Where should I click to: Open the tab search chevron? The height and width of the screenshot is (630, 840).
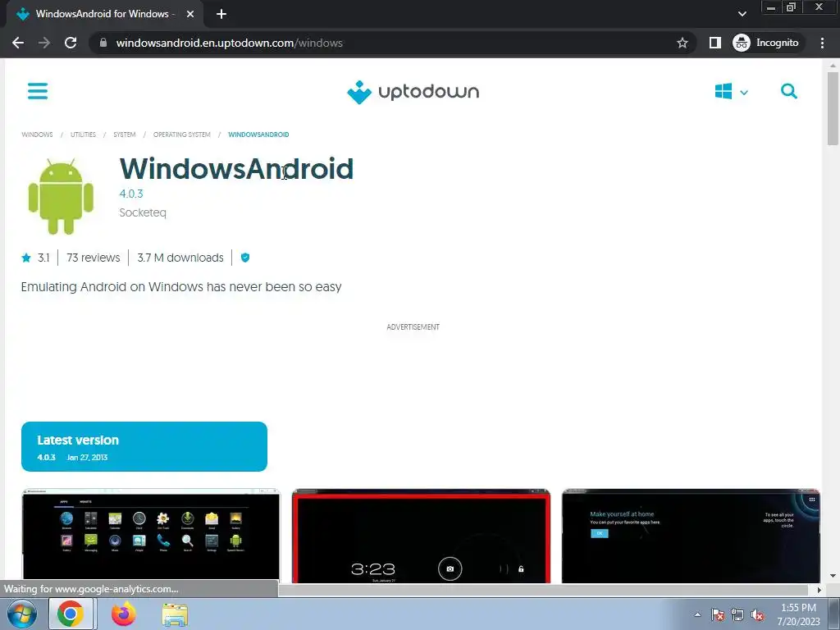742,15
